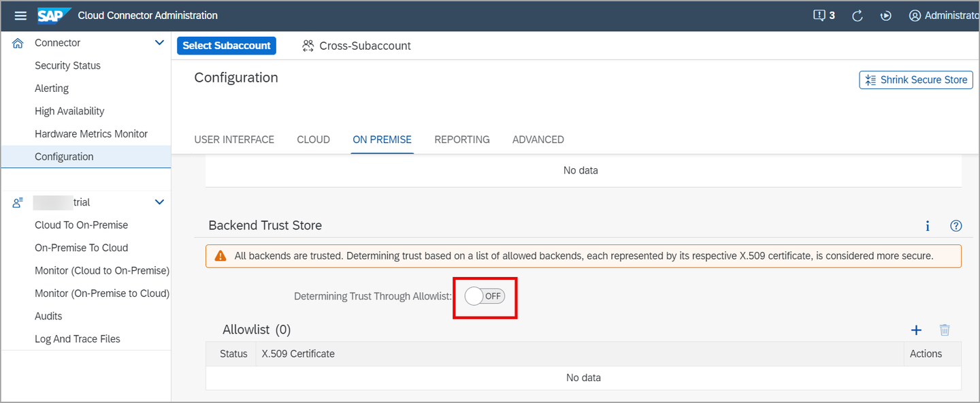Switch to the USER INTERFACE tab
Viewport: 980px width, 403px height.
click(x=234, y=140)
